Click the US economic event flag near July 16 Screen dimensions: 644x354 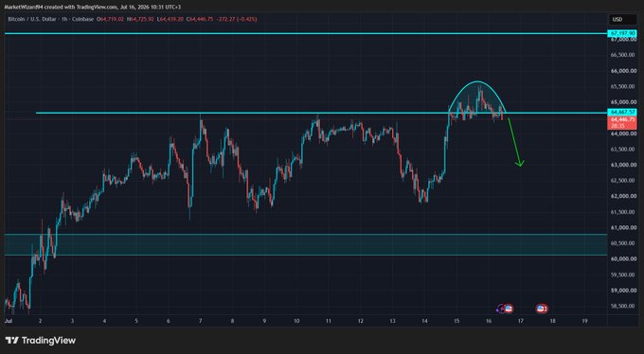click(509, 309)
